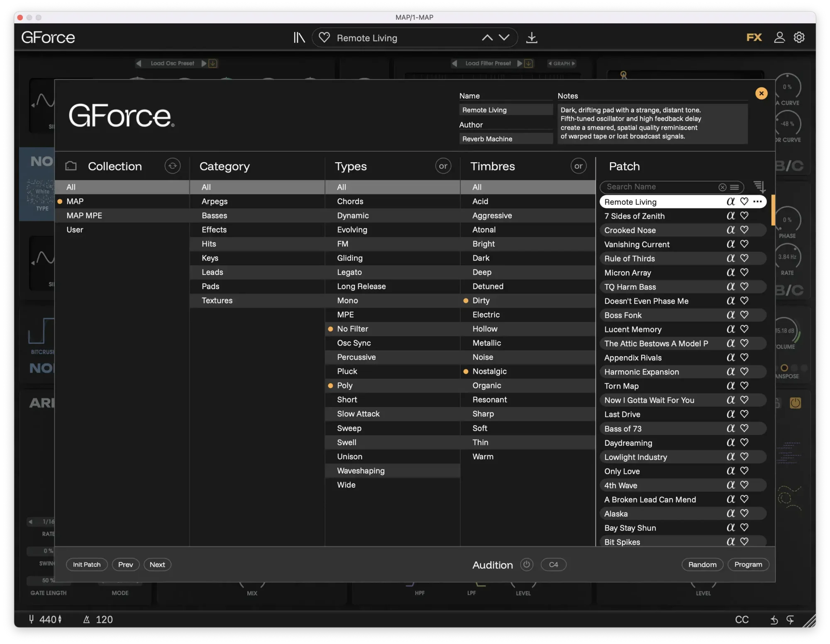This screenshot has height=644, width=830.
Task: Click the redo icon in status bar
Action: click(x=790, y=620)
